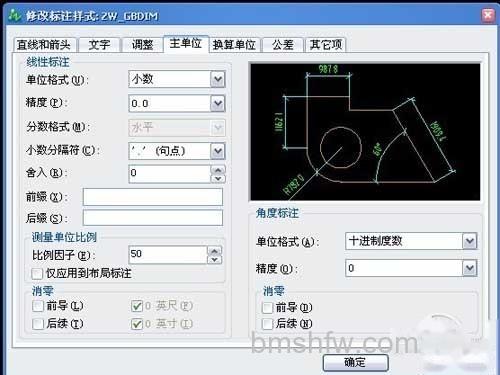The image size is (500, 375).
Task: Go to the 换算单位 tab
Action: point(235,45)
